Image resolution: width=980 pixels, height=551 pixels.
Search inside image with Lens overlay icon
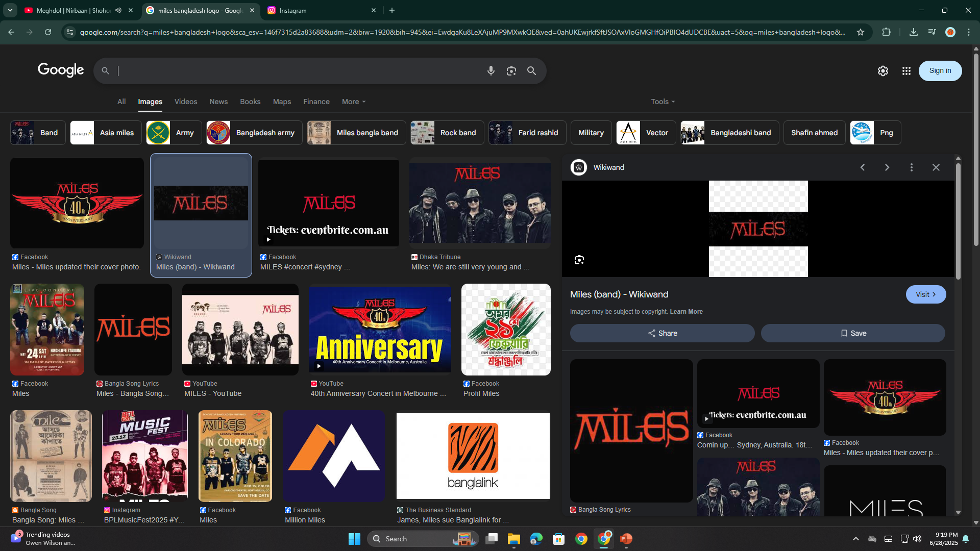[x=579, y=260]
